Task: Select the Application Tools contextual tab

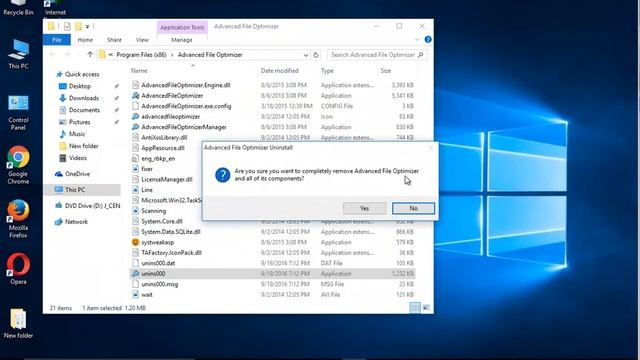Action: click(182, 27)
